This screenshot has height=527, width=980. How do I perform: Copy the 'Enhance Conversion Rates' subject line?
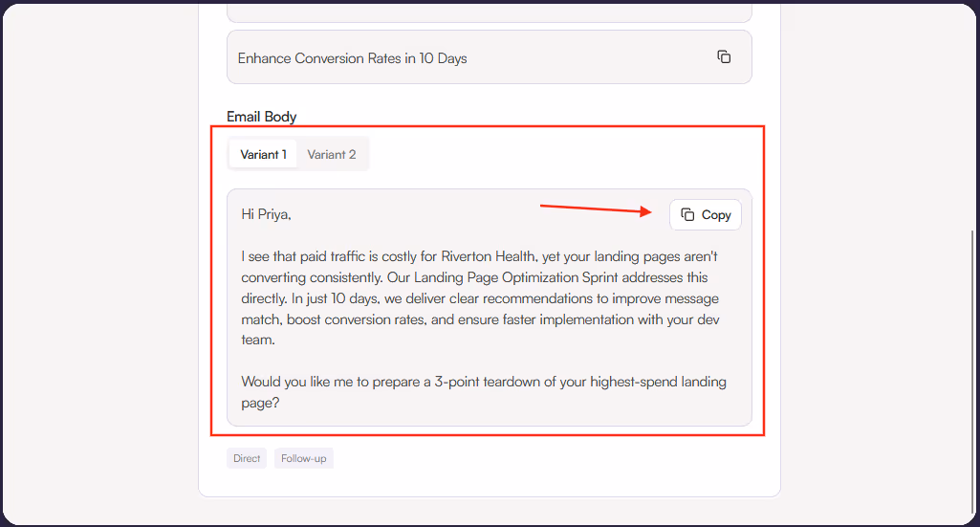(x=724, y=56)
